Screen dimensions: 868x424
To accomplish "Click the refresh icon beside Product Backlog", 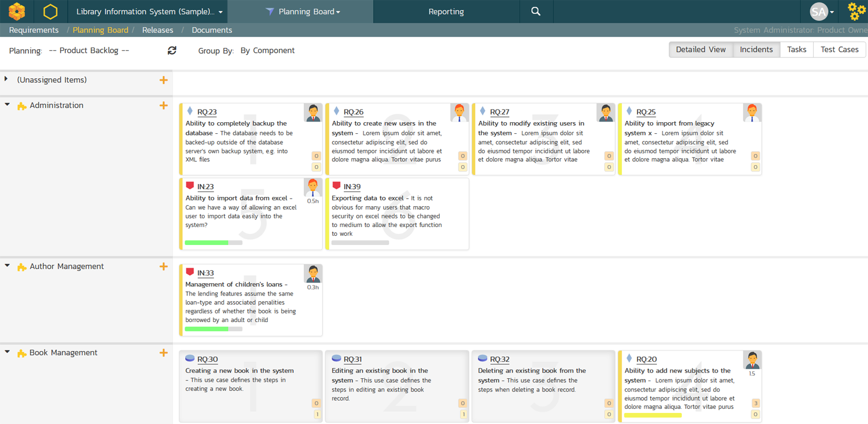I will coord(172,50).
